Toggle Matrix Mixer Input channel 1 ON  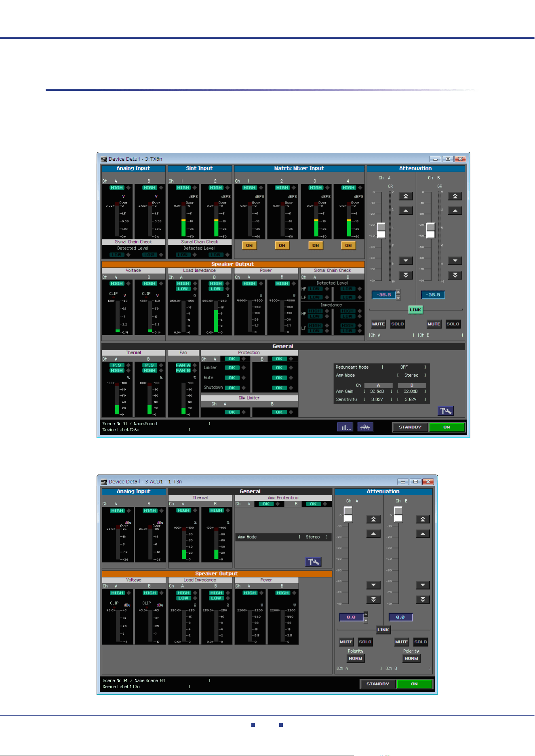coord(249,246)
